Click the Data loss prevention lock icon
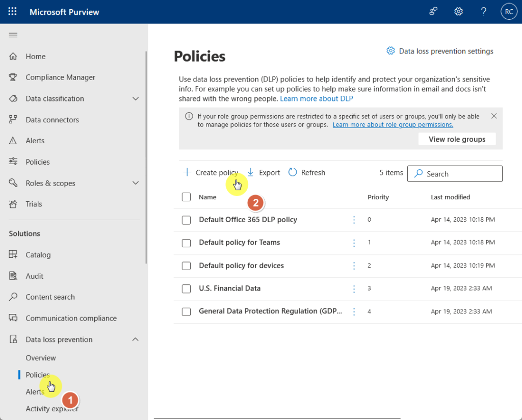 click(x=13, y=339)
